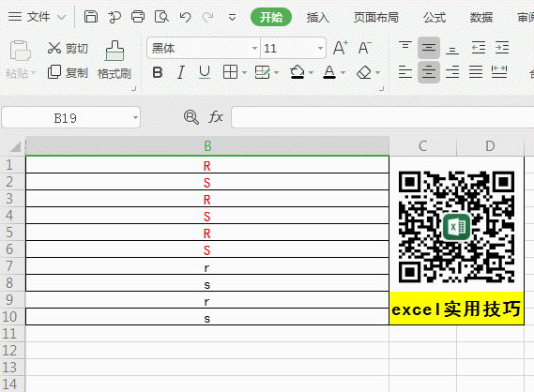This screenshot has width=534, height=392.
Task: Toggle horizontal center alignment
Action: point(429,72)
